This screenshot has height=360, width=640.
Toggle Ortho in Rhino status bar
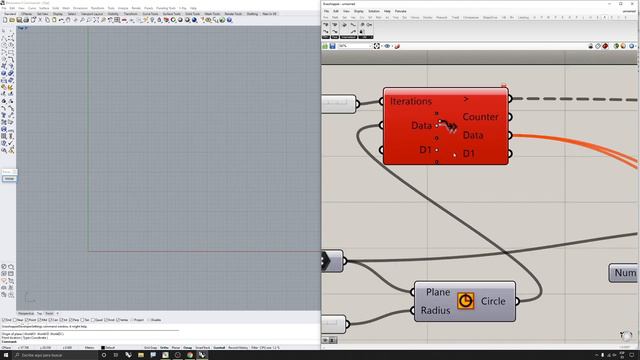[x=164, y=348]
